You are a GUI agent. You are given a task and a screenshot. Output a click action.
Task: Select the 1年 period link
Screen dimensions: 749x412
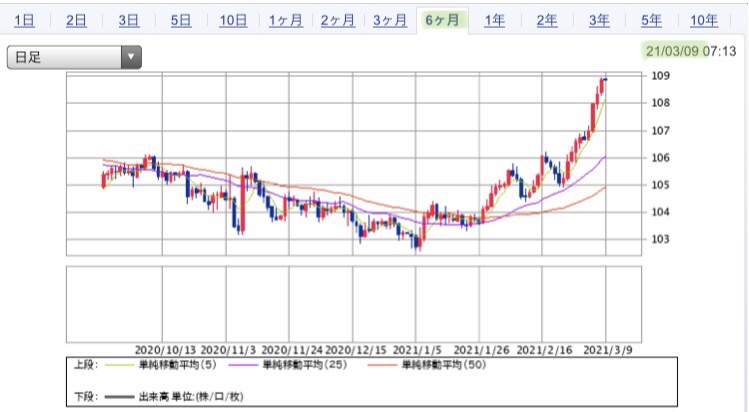[494, 21]
